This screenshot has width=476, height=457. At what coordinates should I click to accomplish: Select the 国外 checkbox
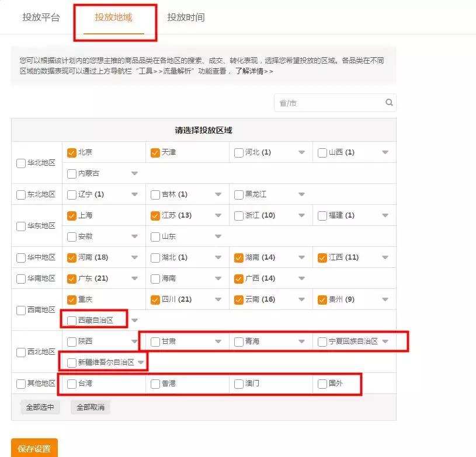321,382
